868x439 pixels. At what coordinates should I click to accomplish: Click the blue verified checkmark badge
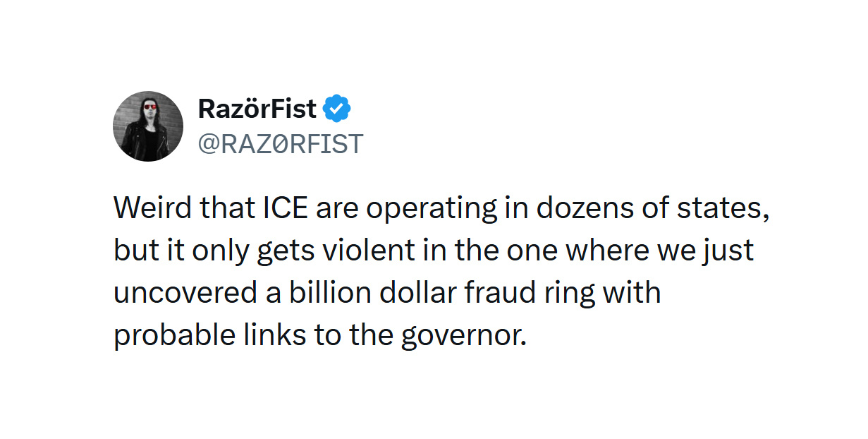tap(337, 109)
